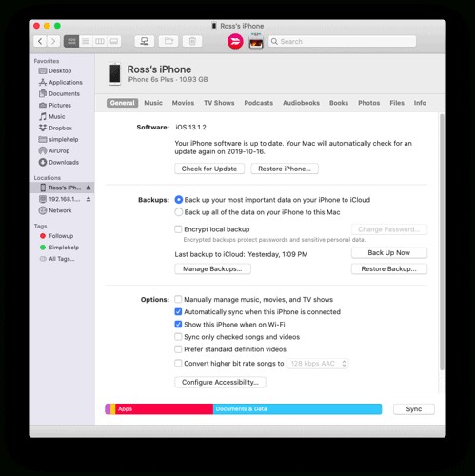The width and height of the screenshot is (475, 476).
Task: Click the Sync button
Action: [414, 409]
